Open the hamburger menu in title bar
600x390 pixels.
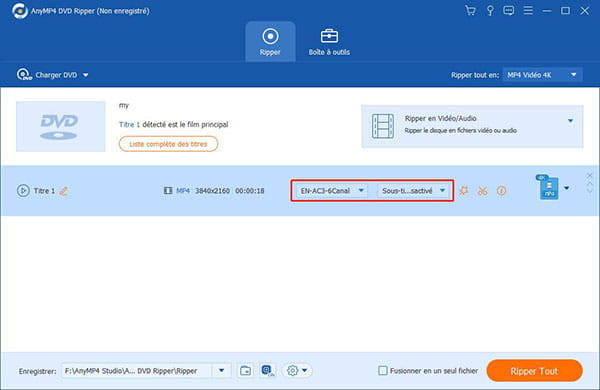tap(528, 10)
